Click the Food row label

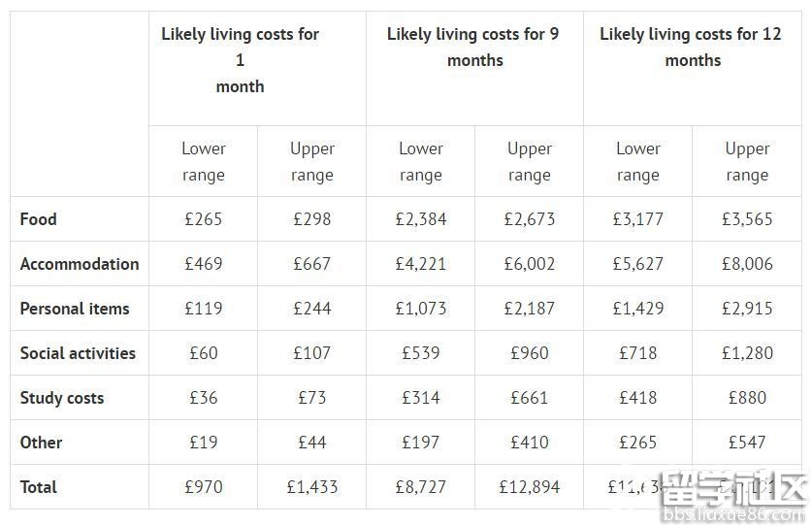tap(39, 219)
